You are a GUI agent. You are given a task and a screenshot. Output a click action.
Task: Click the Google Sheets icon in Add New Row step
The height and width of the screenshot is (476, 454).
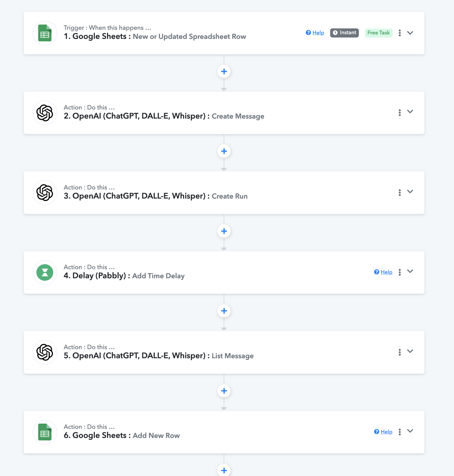(x=45, y=432)
